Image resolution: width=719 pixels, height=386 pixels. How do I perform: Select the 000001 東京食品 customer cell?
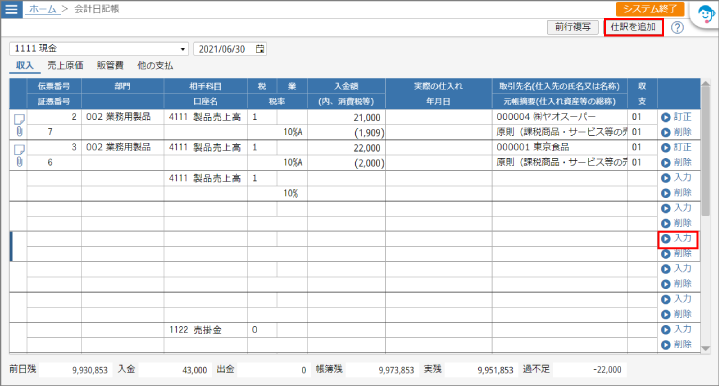click(x=559, y=147)
